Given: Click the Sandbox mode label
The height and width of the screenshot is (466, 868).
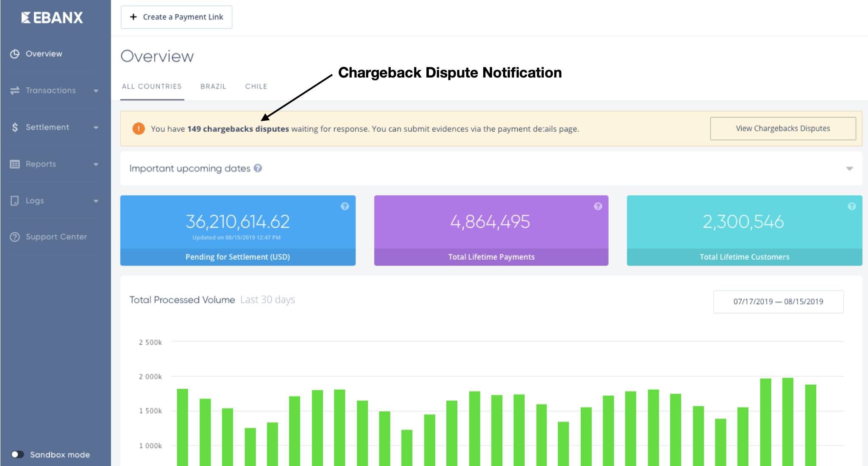Looking at the screenshot, I should 60,455.
